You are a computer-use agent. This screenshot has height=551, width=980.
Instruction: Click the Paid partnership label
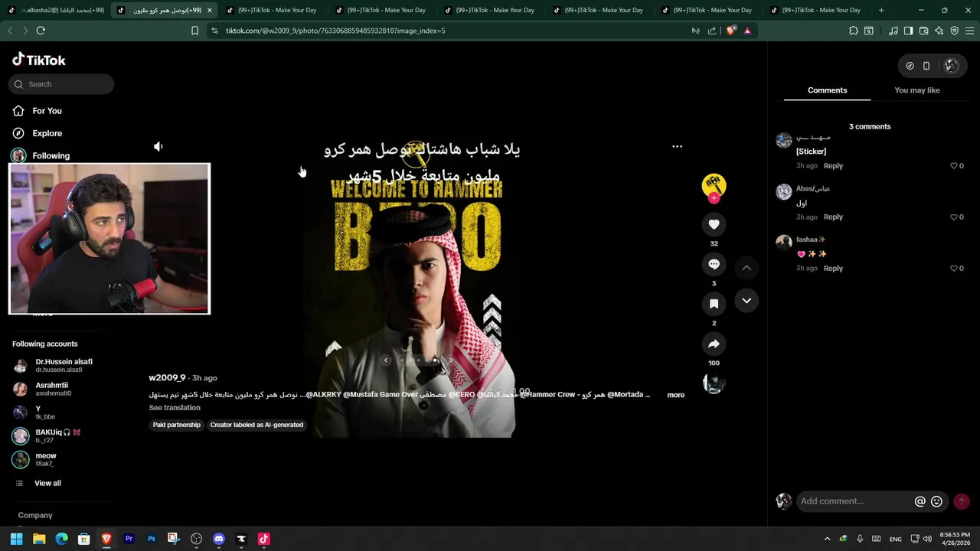tap(176, 425)
